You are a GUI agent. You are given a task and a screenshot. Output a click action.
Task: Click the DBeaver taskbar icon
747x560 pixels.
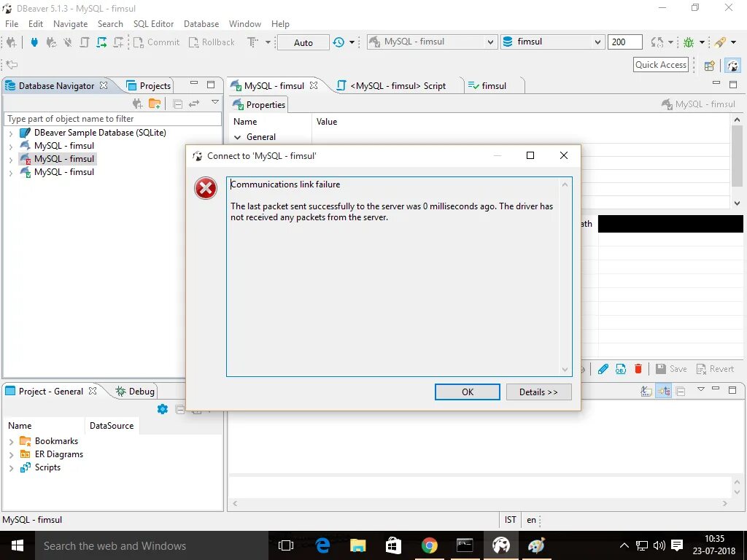[x=500, y=545]
